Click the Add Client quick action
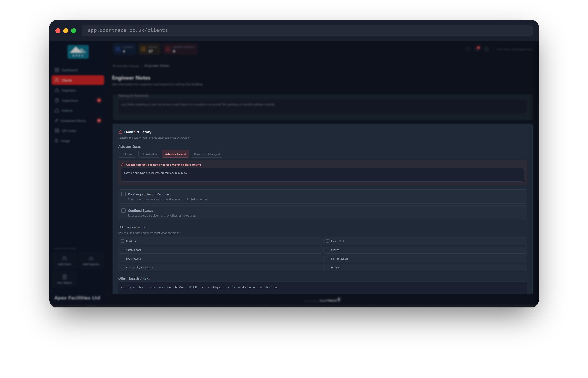The height and width of the screenshot is (378, 588). [x=65, y=261]
